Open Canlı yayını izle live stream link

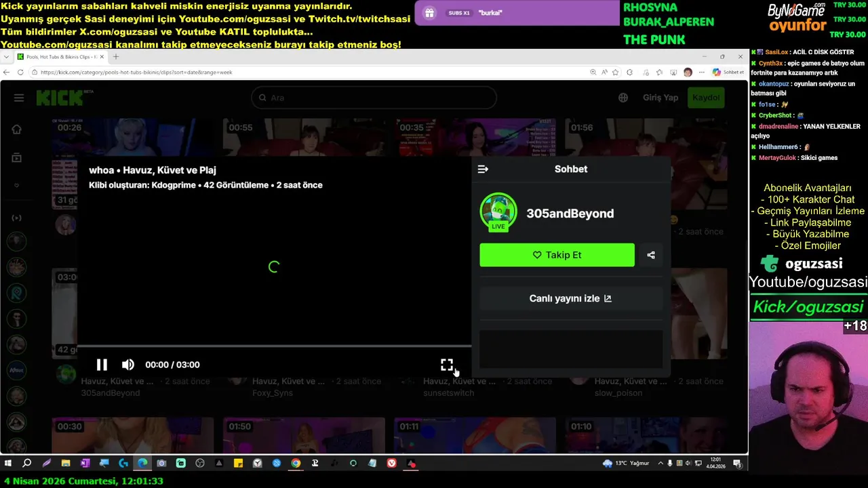pyautogui.click(x=570, y=298)
